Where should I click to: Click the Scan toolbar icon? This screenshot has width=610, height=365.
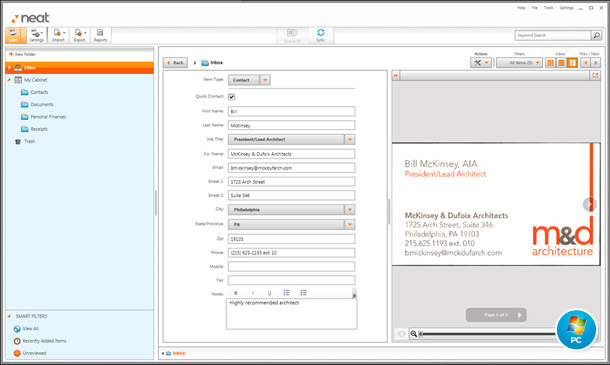coord(13,35)
